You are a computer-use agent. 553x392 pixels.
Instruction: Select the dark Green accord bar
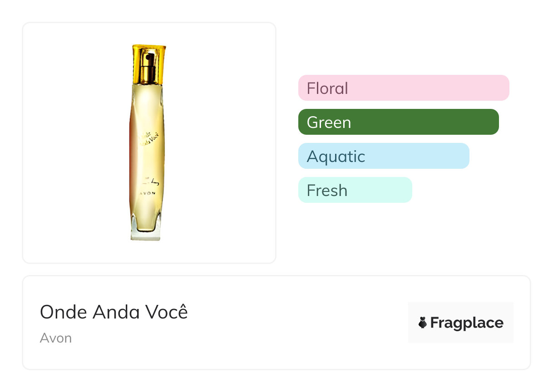[398, 122]
